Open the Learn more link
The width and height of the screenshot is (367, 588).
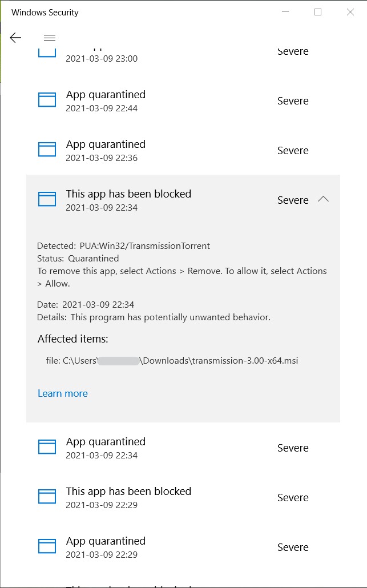[63, 393]
